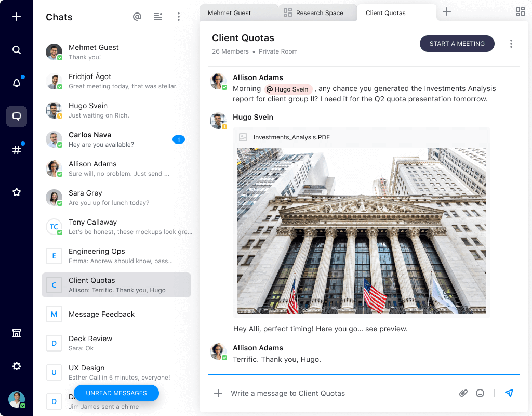Attach a file with the paperclip icon
The height and width of the screenshot is (416, 532).
point(463,393)
